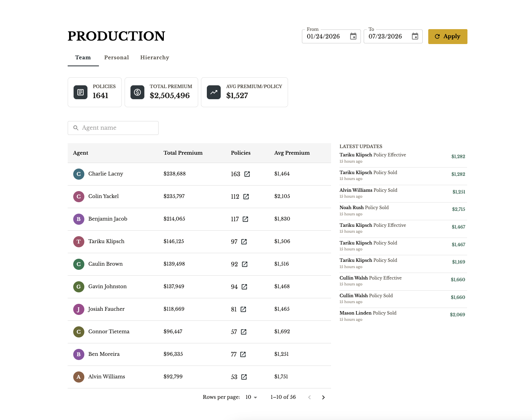Open Ben Moreira's policies external link icon
Screen dimensions: 532x420
[x=243, y=354]
